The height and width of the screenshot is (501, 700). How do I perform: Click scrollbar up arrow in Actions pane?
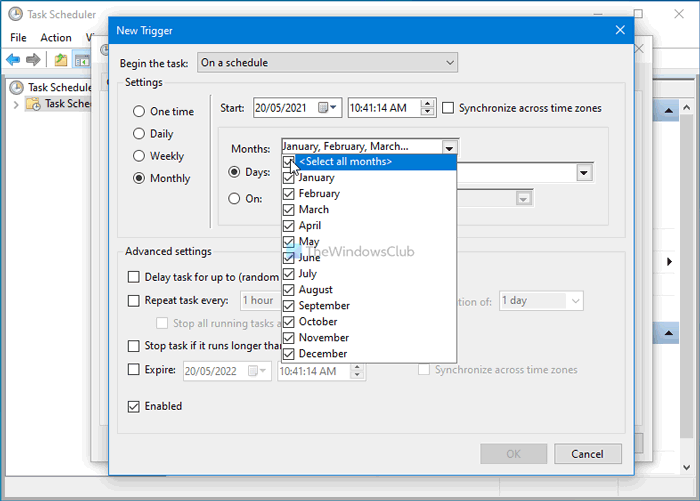pos(687,108)
